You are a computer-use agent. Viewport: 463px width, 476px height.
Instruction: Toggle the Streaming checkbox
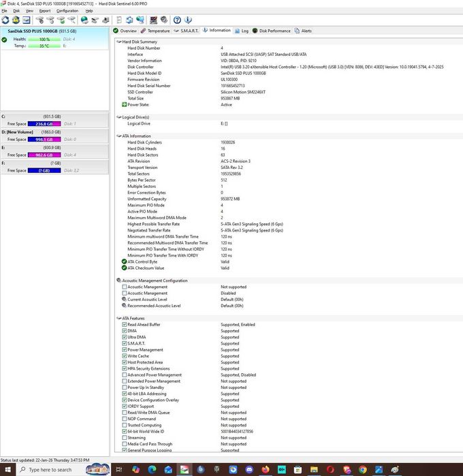[x=124, y=437]
